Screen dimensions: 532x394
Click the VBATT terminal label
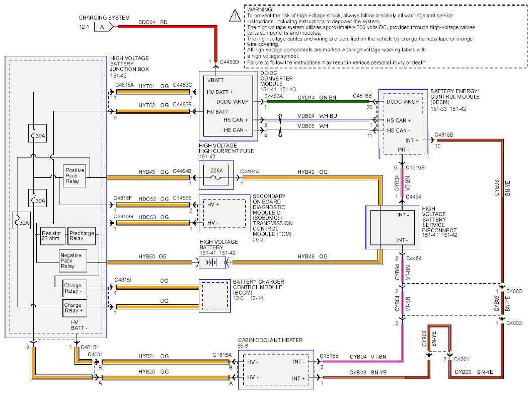pos(215,81)
